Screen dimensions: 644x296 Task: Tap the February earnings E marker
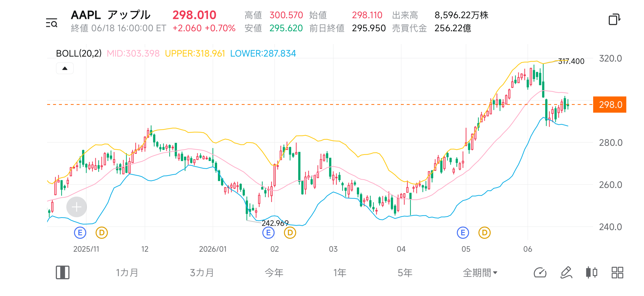268,233
